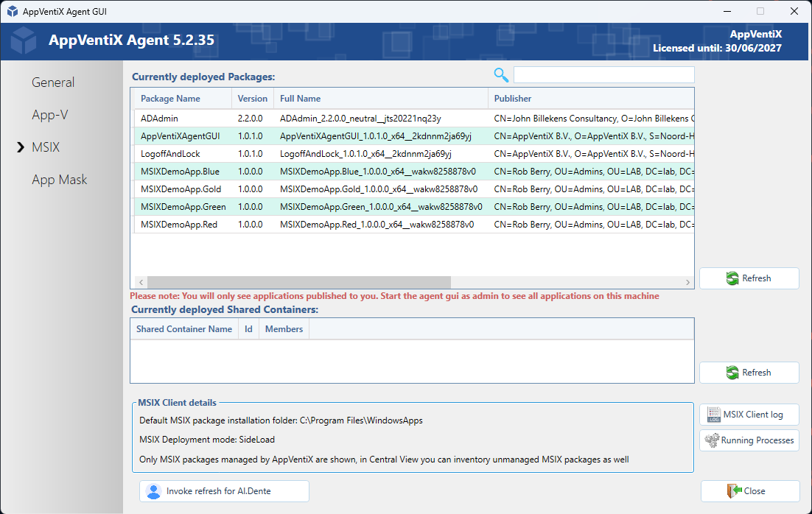Click the scroll left arrow of packages list

[x=141, y=282]
